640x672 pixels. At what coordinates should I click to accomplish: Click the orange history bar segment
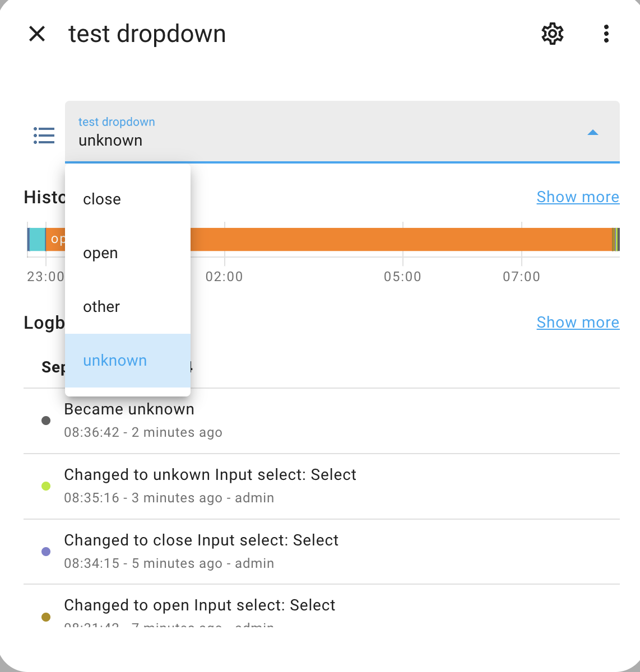392,239
